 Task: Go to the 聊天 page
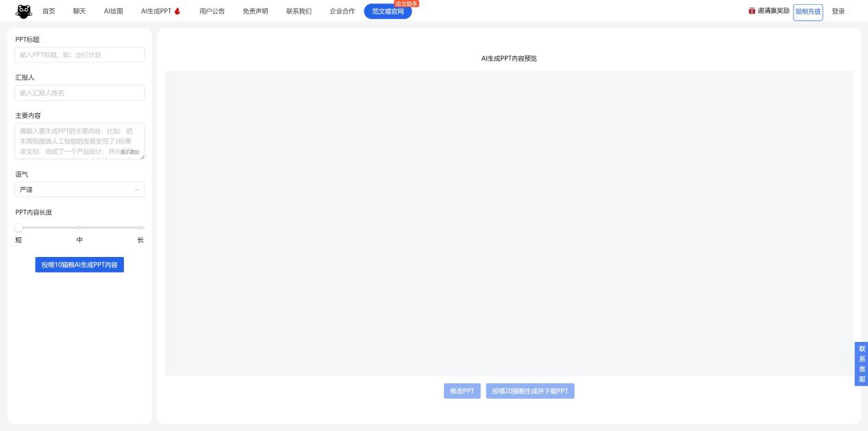[79, 12]
